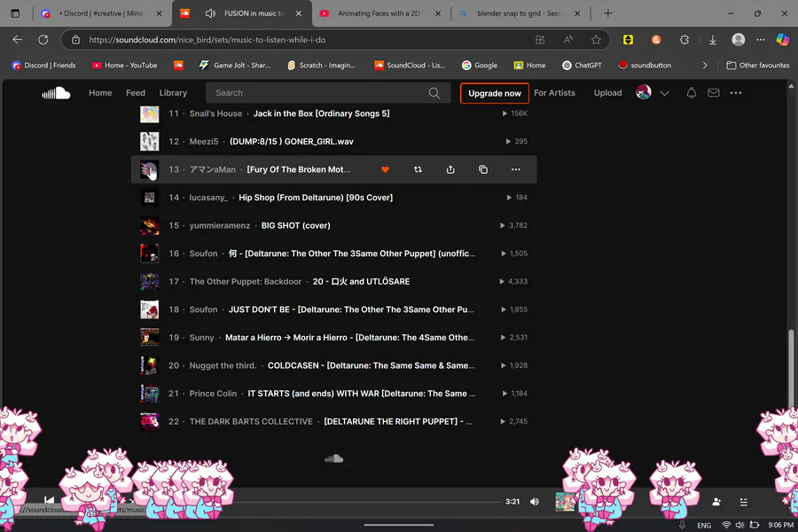This screenshot has height=532, width=798.
Task: Click the orange extension icon in toolbar
Action: pyautogui.click(x=656, y=40)
